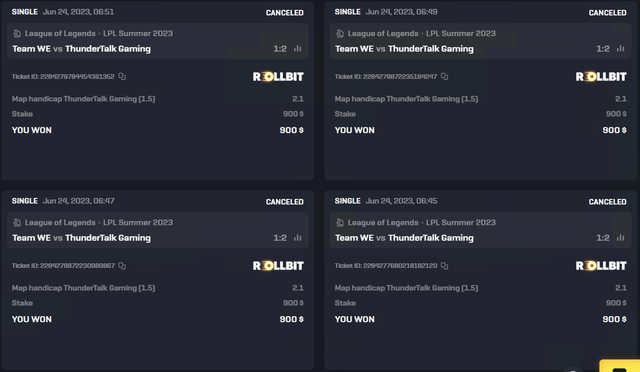Image resolution: width=640 pixels, height=372 pixels.
Task: Copy the ticket ID on the 06:51 bet
Action: (x=122, y=76)
